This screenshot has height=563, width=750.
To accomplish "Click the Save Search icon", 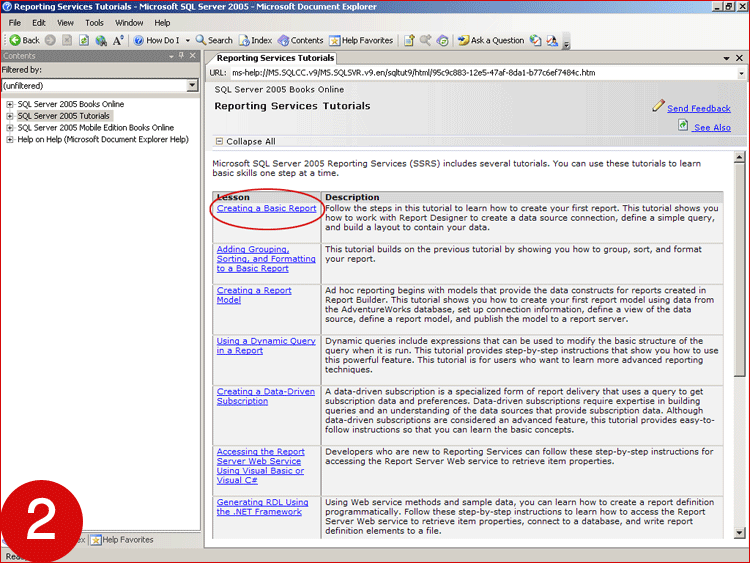I will click(425, 41).
